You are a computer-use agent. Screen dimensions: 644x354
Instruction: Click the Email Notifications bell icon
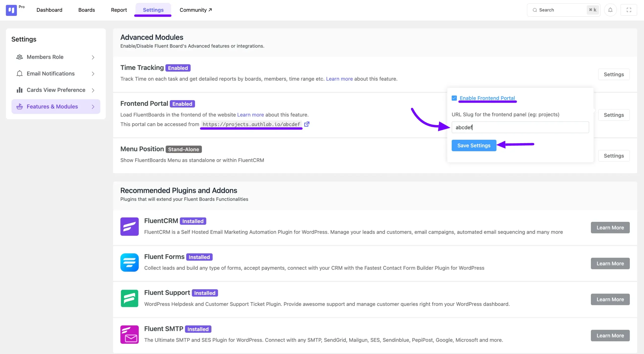point(19,74)
